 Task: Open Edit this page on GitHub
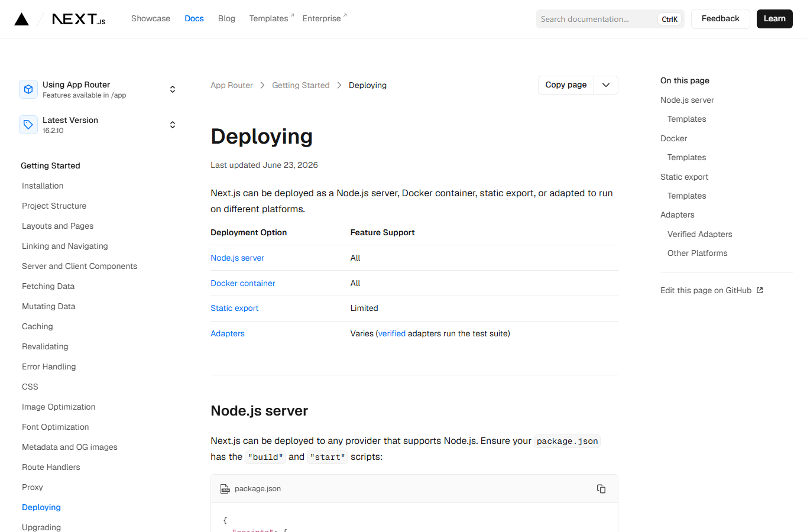click(712, 291)
